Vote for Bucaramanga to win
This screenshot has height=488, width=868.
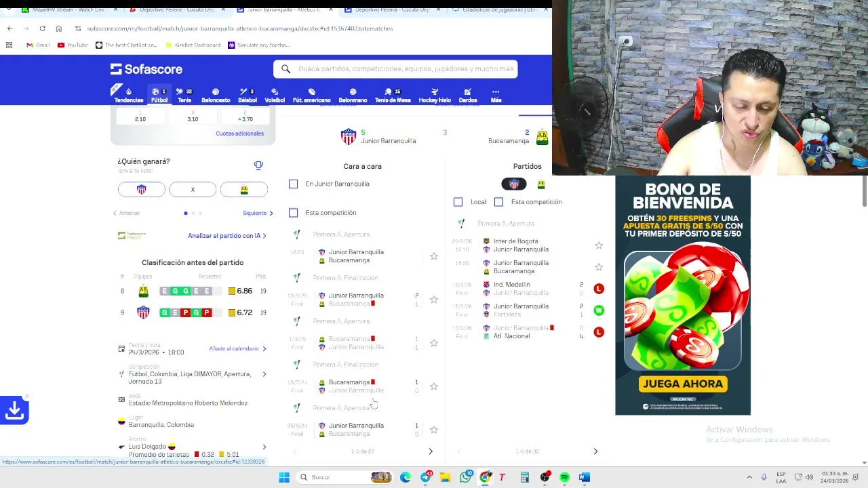[244, 190]
